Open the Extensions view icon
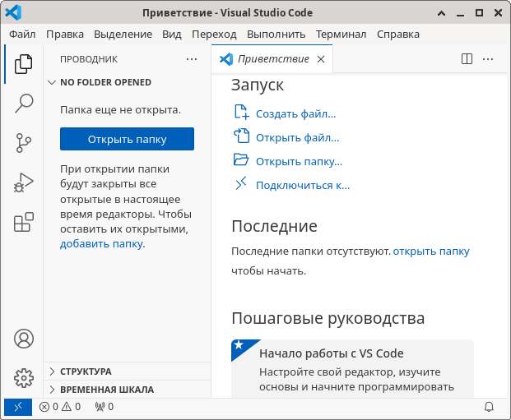Screen dimensions: 511x420 23,222
